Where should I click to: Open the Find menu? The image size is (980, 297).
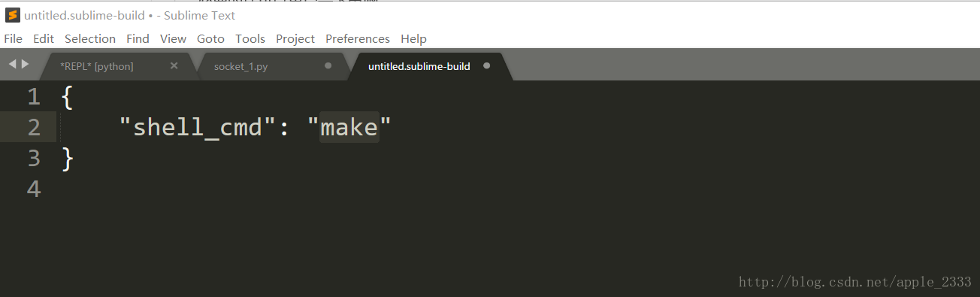pos(138,38)
